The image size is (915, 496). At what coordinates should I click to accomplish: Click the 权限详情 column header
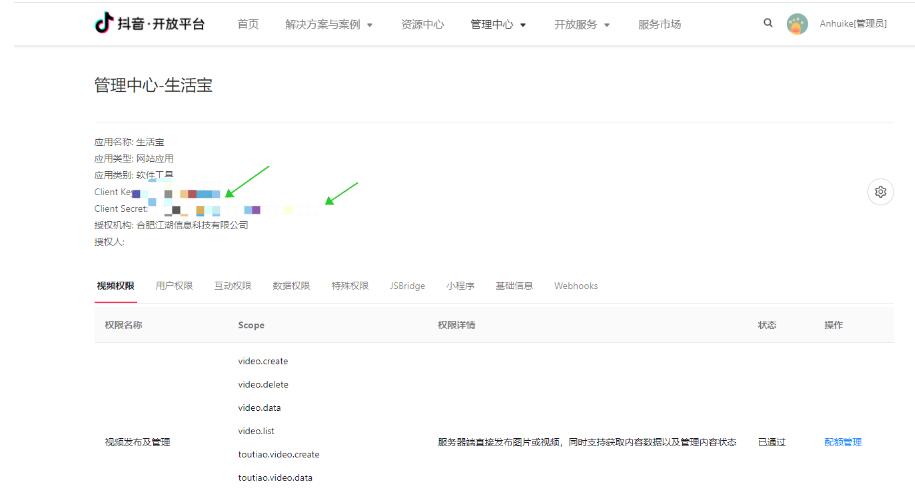click(x=456, y=325)
